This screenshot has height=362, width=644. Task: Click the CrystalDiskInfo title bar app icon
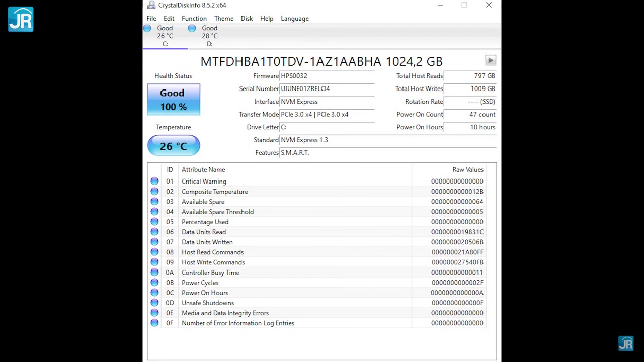point(151,5)
